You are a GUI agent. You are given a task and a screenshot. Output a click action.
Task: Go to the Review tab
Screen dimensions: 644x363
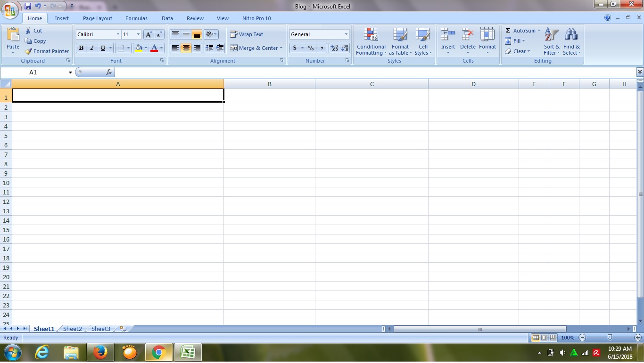point(195,18)
